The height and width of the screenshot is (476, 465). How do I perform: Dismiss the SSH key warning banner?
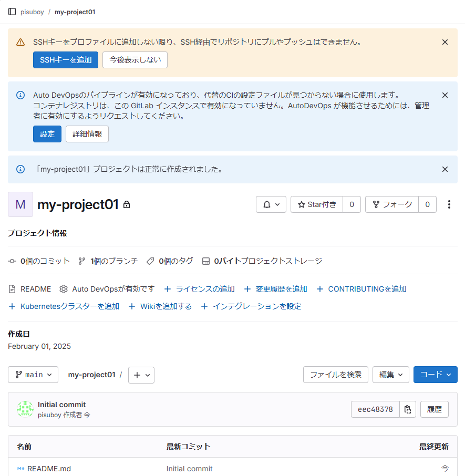[x=445, y=42]
